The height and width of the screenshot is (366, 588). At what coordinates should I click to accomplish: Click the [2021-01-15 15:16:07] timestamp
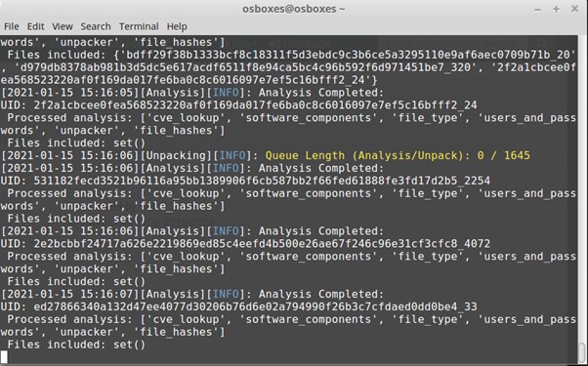tap(70, 294)
